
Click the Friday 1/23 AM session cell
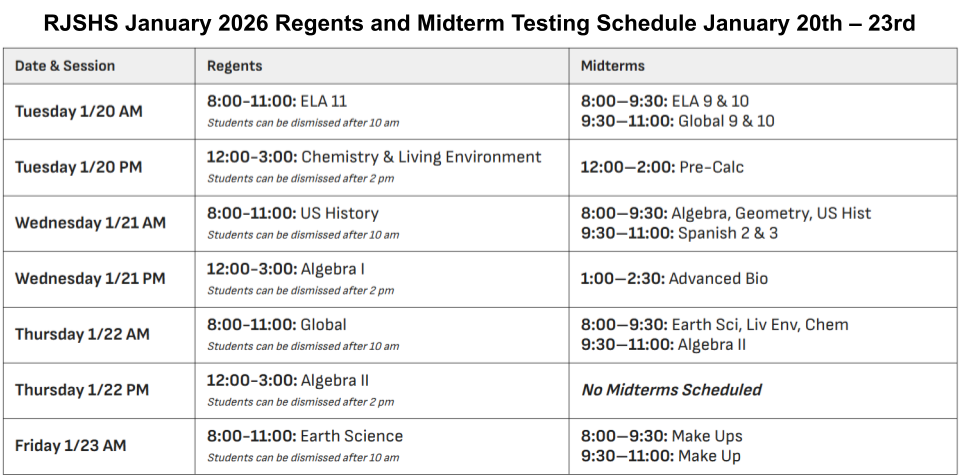pos(71,446)
